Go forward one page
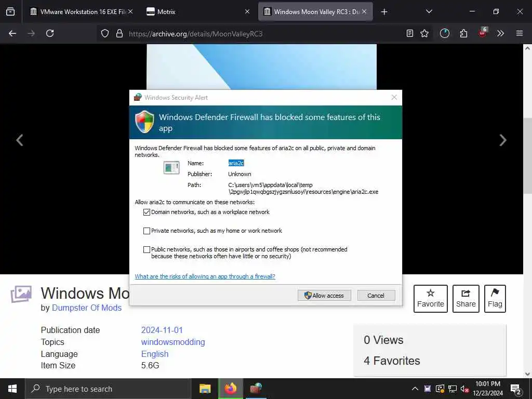Screen dimensions: 532x399 pos(31,33)
